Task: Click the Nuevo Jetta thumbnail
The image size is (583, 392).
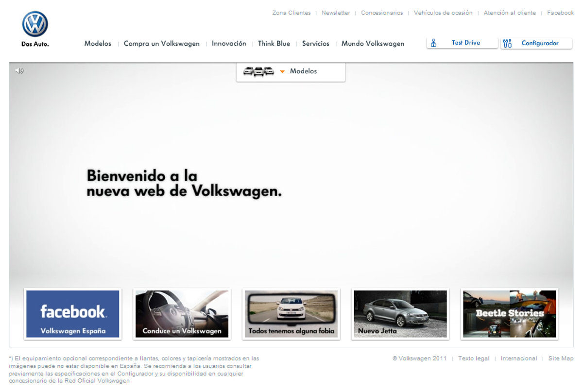Action: [400, 314]
